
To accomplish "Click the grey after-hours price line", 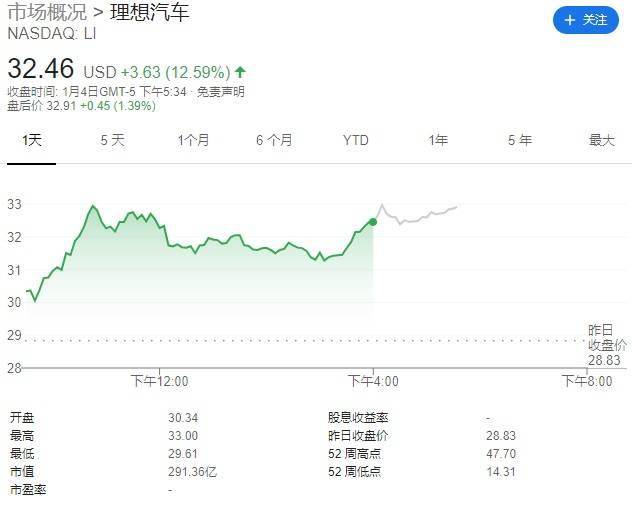I will coord(417,215).
